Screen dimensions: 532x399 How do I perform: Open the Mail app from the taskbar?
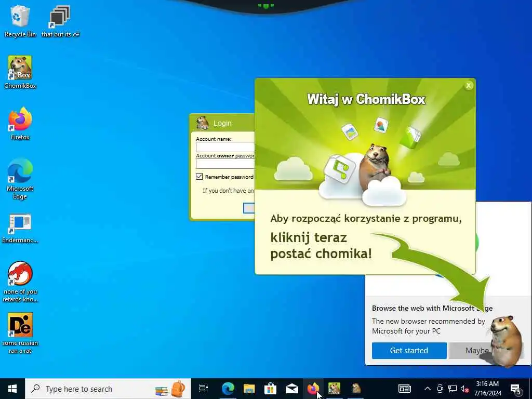pyautogui.click(x=292, y=389)
